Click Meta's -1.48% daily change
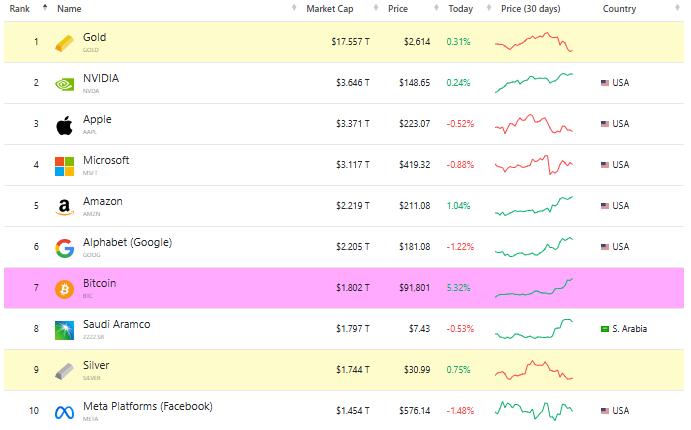The width and height of the screenshot is (691, 430). coord(460,411)
